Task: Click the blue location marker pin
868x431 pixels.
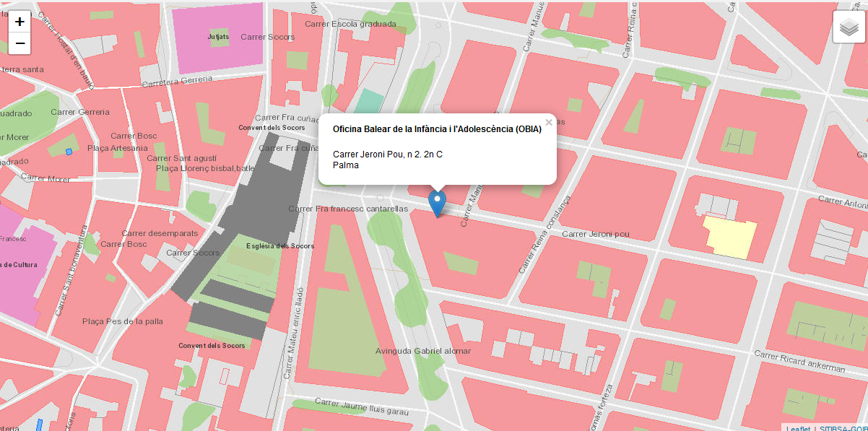Action: pos(437,201)
